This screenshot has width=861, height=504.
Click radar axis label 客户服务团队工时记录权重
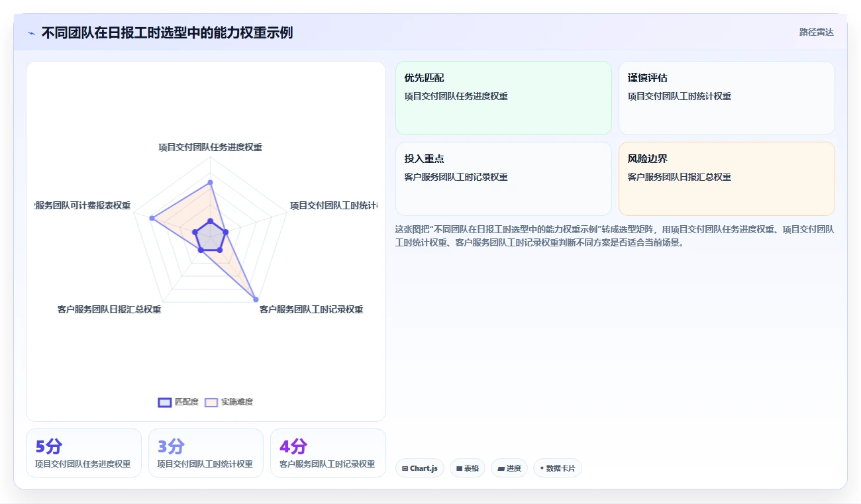[x=311, y=309]
